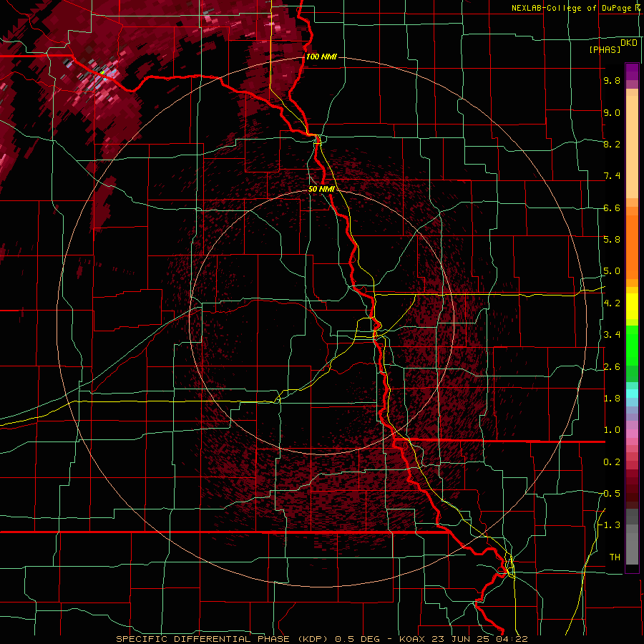
Task: Click the -0.5 value on the scale
Action: (610, 494)
